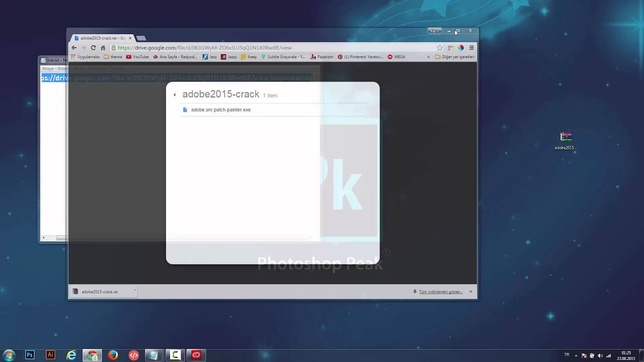644x362 pixels.
Task: Open Firefox from the taskbar
Action: (113, 355)
